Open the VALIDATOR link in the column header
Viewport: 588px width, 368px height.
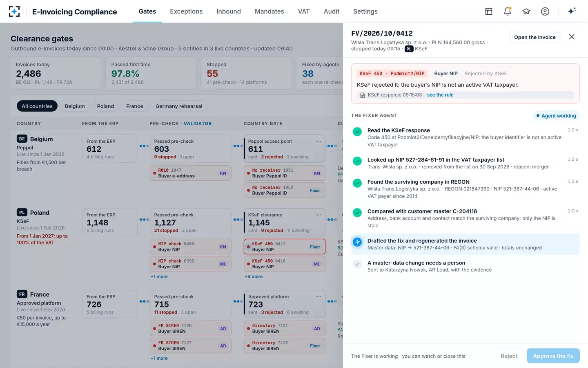(x=198, y=123)
